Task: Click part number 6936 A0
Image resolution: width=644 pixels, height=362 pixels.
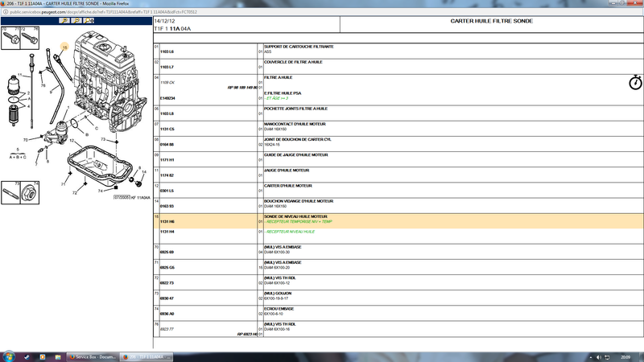Action: [x=167, y=314]
